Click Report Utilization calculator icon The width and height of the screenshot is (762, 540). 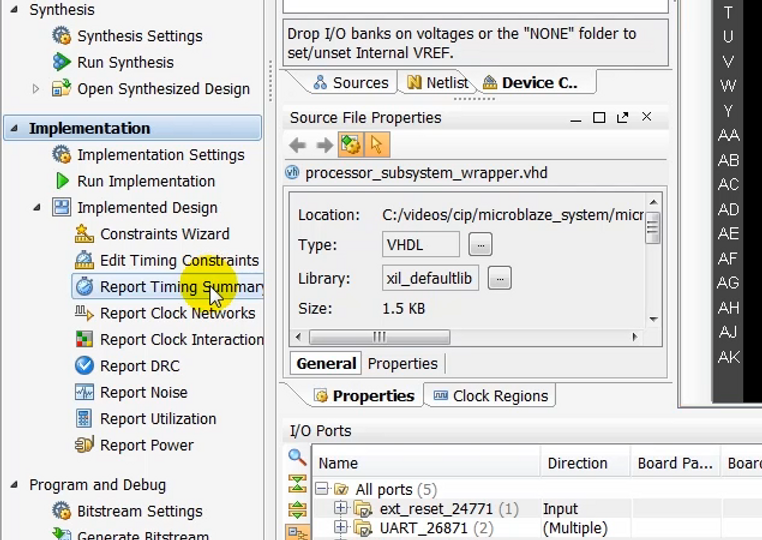point(84,418)
